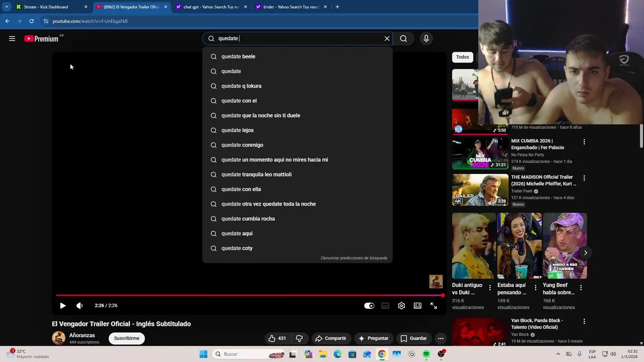Clear the search box with the X
Viewport: 644px width, 362px height.
click(x=387, y=39)
